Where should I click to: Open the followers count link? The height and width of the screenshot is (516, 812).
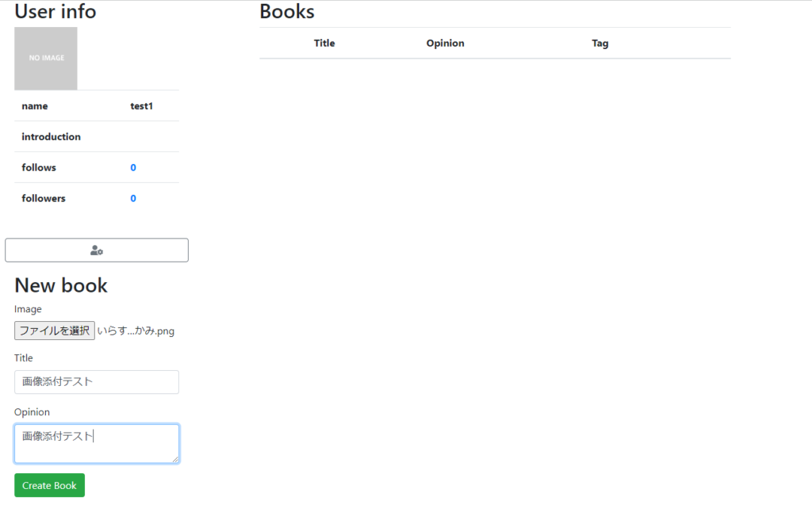pos(133,199)
